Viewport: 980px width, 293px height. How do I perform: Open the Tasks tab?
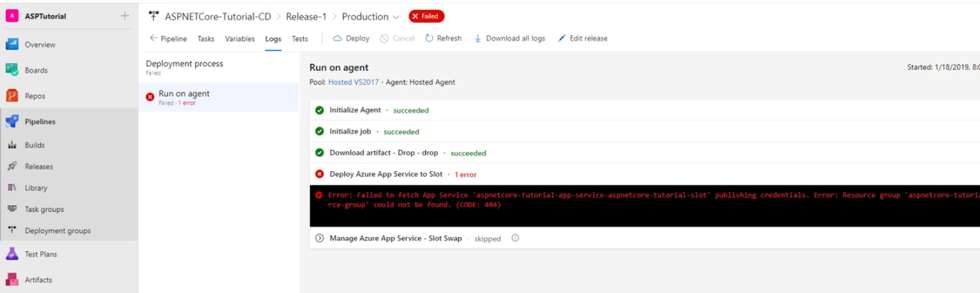point(206,39)
